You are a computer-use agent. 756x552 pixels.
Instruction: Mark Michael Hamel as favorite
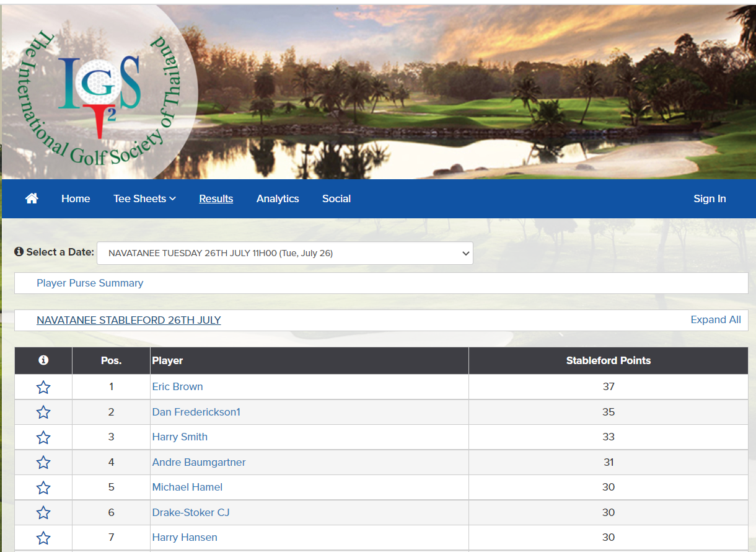click(43, 487)
